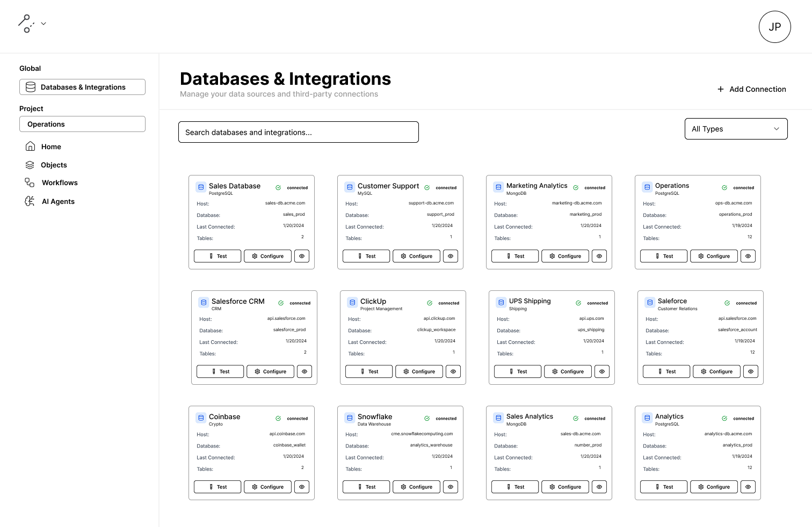Viewport: 812px width, 527px height.
Task: Click the Workflows icon in sidebar
Action: [x=30, y=183]
